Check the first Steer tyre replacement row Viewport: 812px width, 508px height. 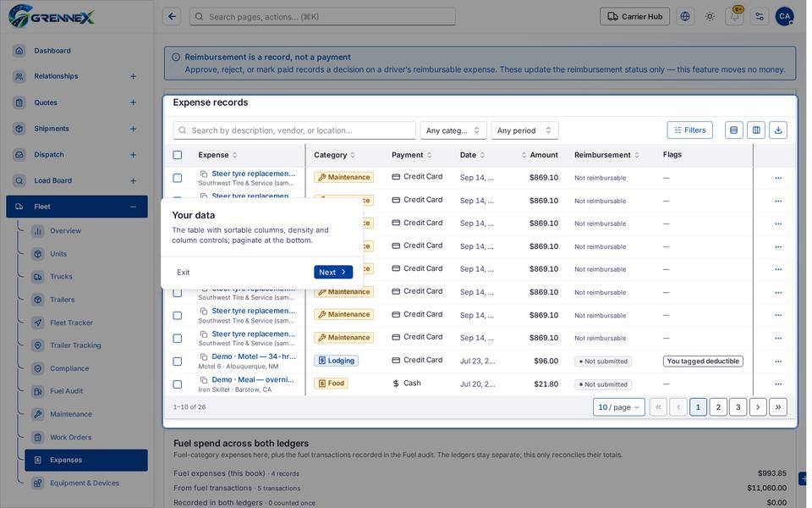coord(178,178)
